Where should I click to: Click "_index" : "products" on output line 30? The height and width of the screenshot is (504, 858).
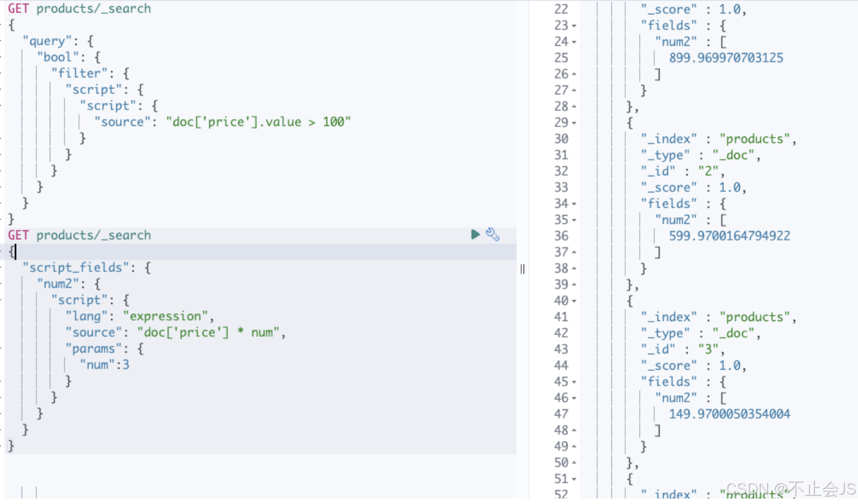[718, 139]
